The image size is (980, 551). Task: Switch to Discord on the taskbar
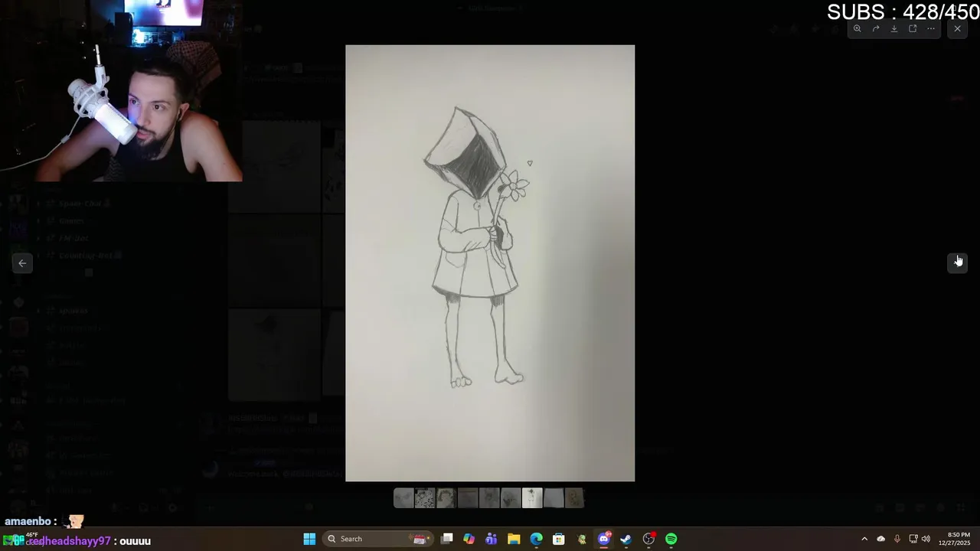604,539
